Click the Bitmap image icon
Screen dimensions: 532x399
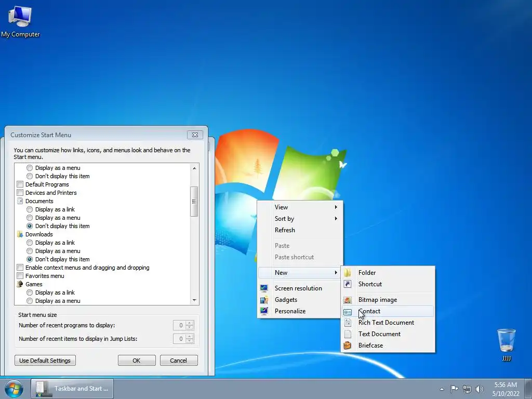click(348, 300)
